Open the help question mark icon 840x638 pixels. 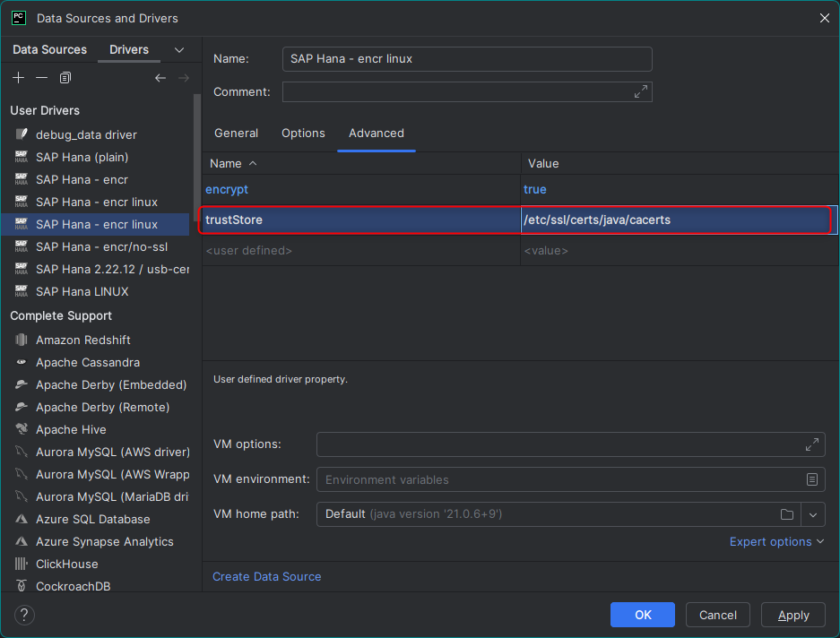pos(22,615)
